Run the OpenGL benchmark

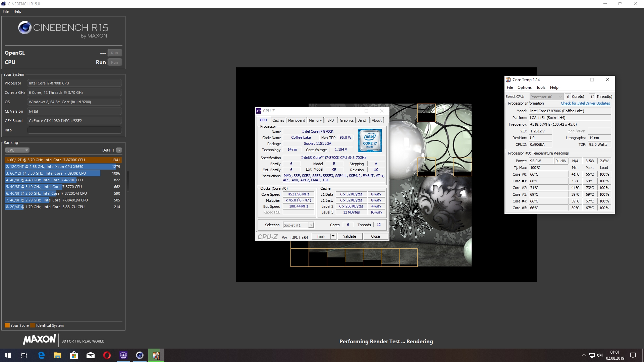[114, 53]
